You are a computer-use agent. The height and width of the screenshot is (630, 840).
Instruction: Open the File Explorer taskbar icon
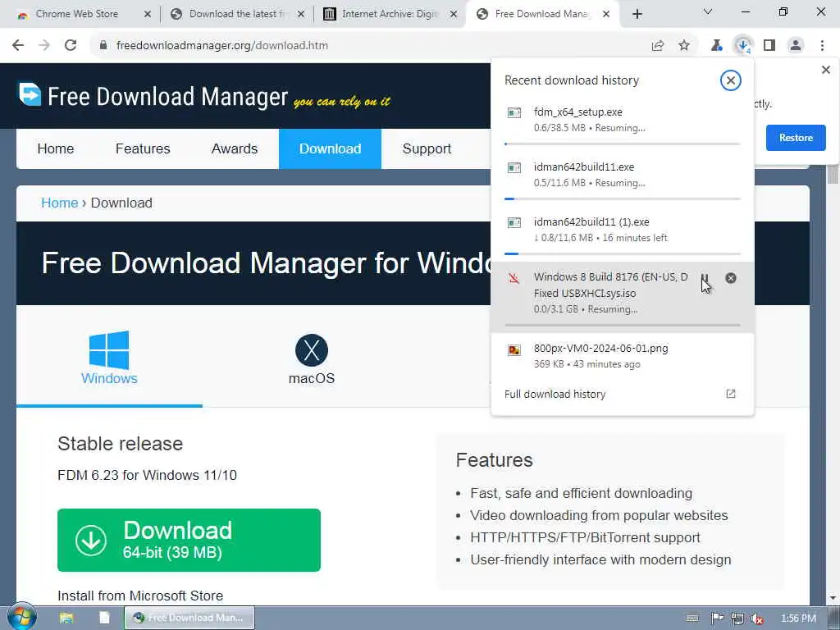[66, 618]
